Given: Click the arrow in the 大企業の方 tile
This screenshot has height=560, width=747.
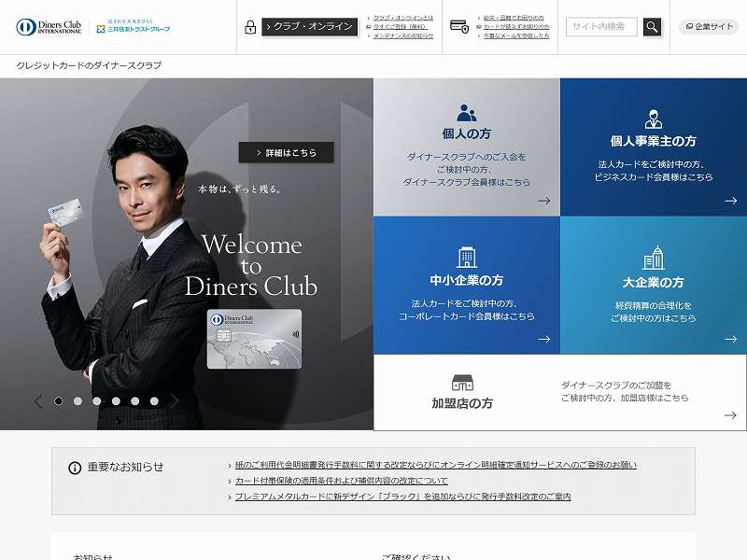Looking at the screenshot, I should [x=731, y=339].
